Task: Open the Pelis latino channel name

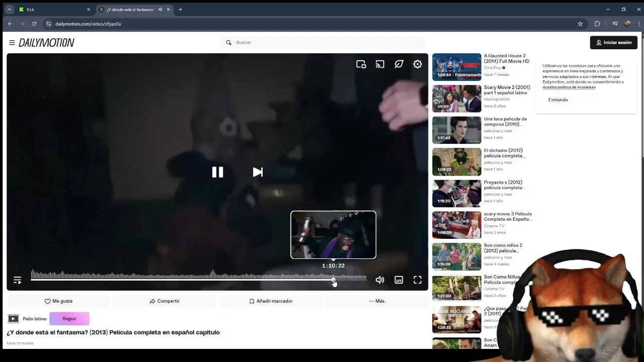Action: [x=35, y=319]
